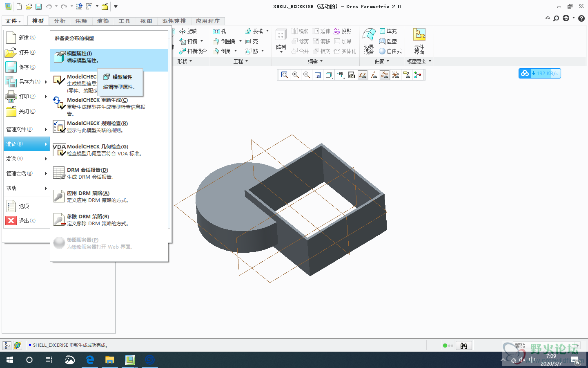Select 移除 DRM 策略 entry
The width and height of the screenshot is (588, 368).
[109, 220]
